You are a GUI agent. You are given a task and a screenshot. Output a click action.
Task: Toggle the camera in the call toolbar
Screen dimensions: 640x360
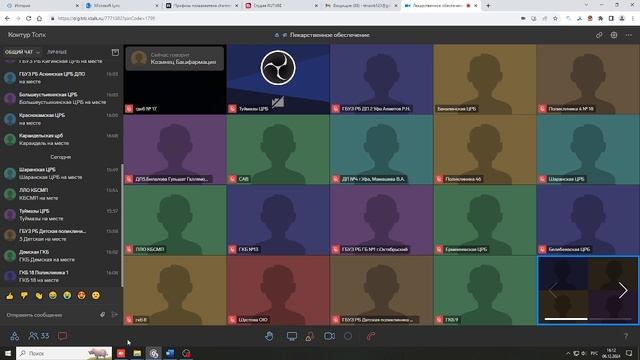point(329,336)
